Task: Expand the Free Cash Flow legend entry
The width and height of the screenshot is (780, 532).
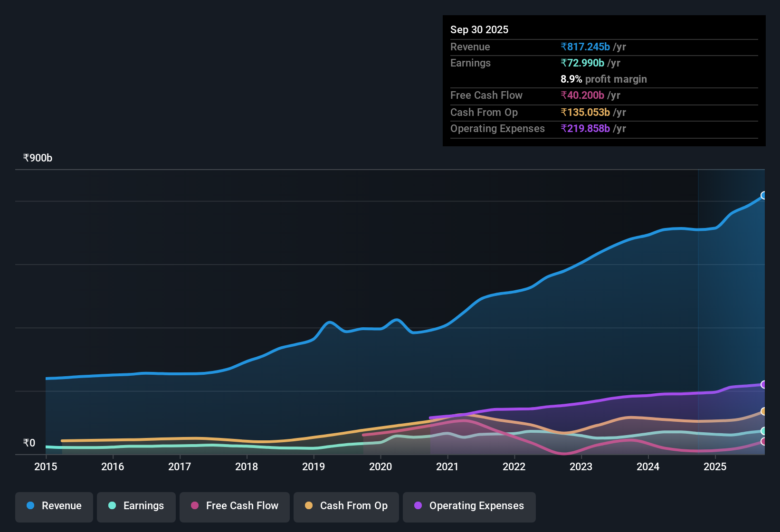Action: click(x=234, y=506)
